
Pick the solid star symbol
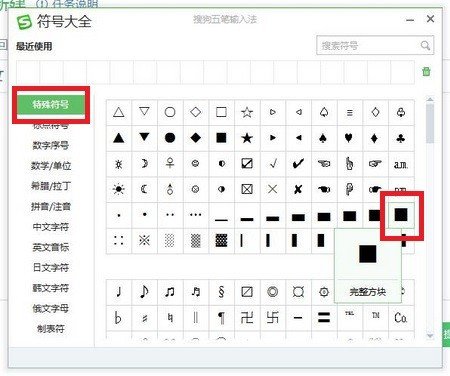coord(247,138)
